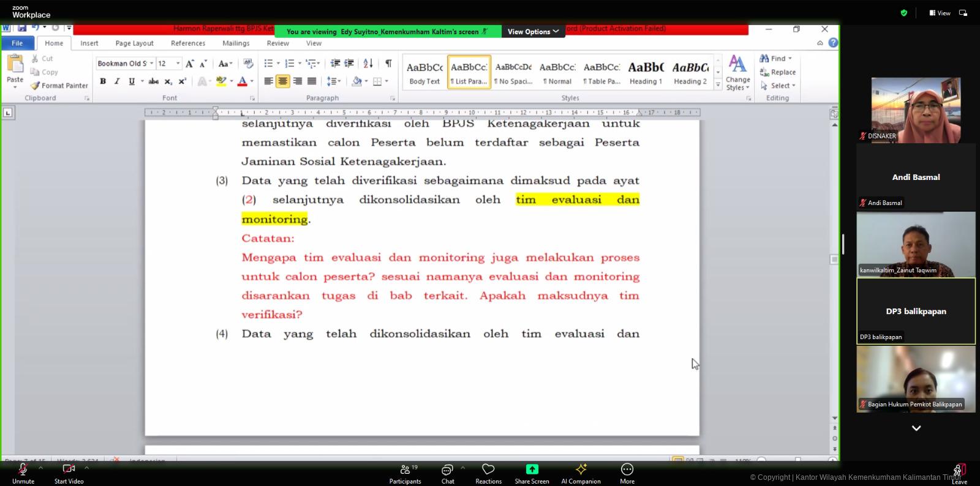This screenshot has width=980, height=486.
Task: Apply the Heading 1 style
Action: pos(646,73)
